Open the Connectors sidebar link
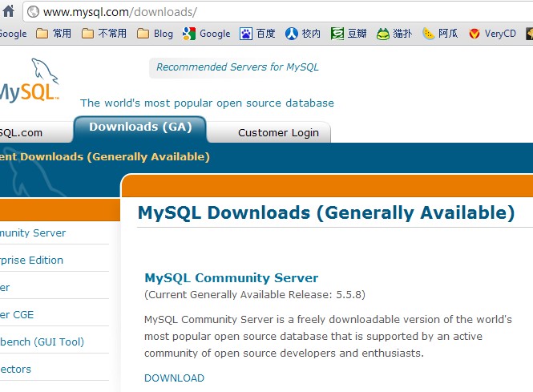533x392 pixels. pyautogui.click(x=15, y=370)
